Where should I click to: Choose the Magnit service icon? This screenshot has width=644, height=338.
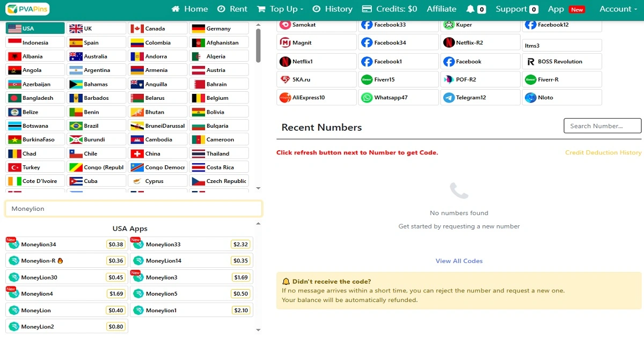tap(285, 42)
